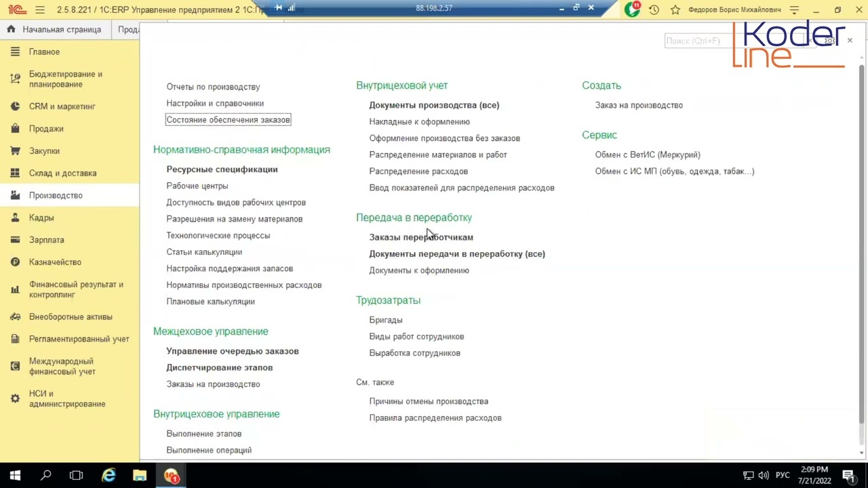Switch to 1C application on taskbar
This screenshot has width=868, height=488.
click(171, 476)
